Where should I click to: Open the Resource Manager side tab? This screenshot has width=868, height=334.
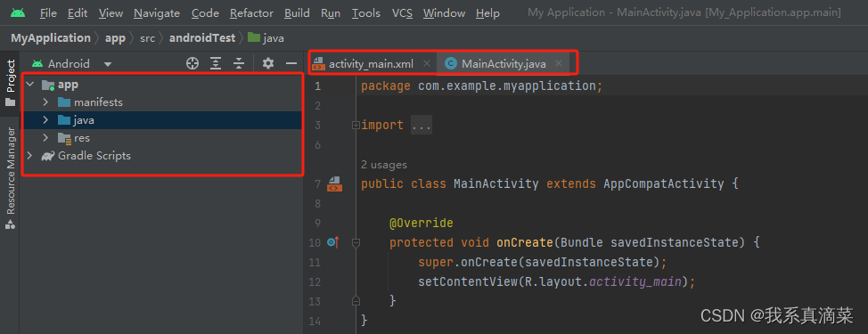11,178
